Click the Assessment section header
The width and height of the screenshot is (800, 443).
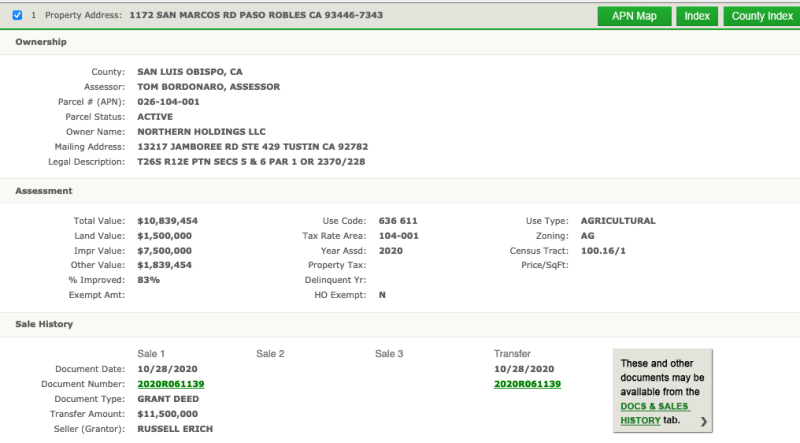44,191
